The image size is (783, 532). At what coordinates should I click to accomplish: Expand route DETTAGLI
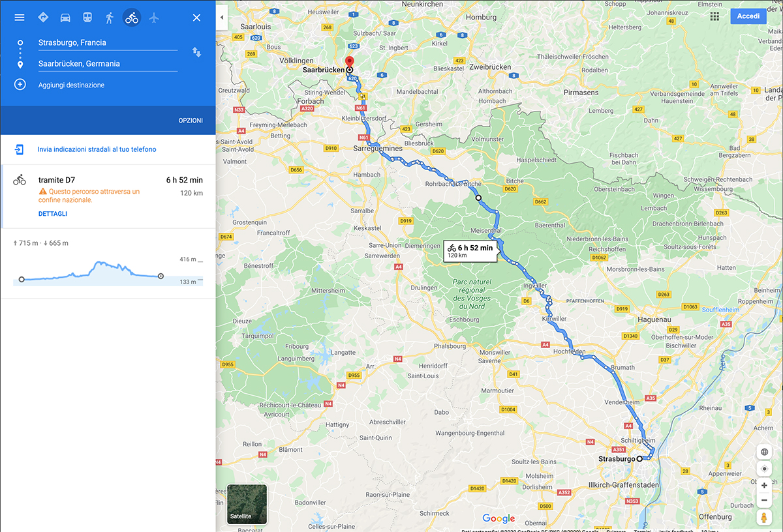pos(53,214)
